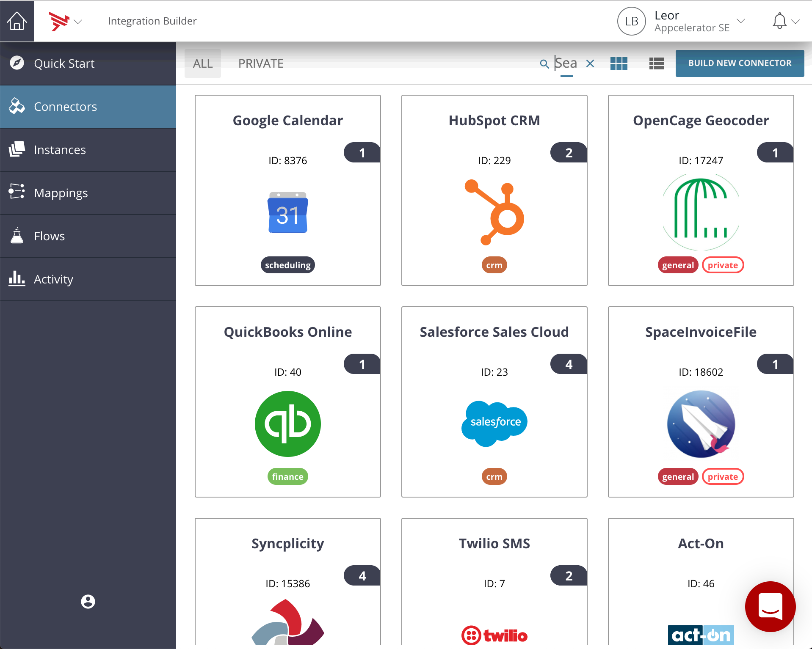Click BUILD NEW CONNECTOR button
The width and height of the screenshot is (812, 649).
(740, 63)
